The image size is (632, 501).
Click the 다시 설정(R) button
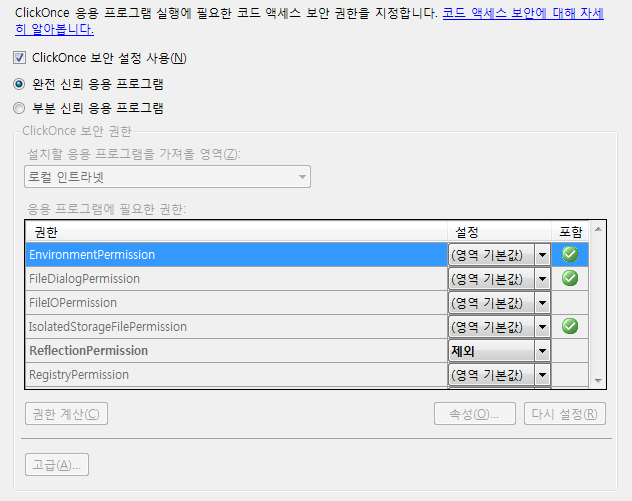point(565,414)
